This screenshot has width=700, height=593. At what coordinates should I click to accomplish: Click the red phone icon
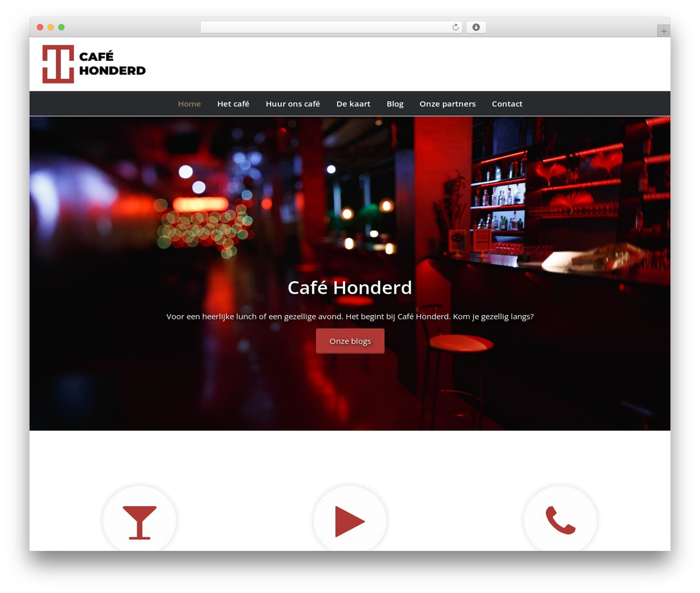[561, 520]
